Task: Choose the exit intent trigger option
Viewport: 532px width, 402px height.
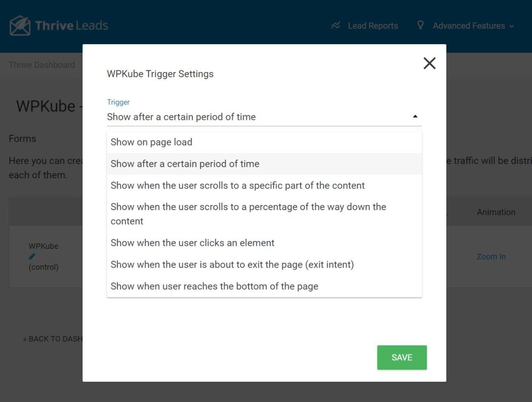Action: point(264,265)
